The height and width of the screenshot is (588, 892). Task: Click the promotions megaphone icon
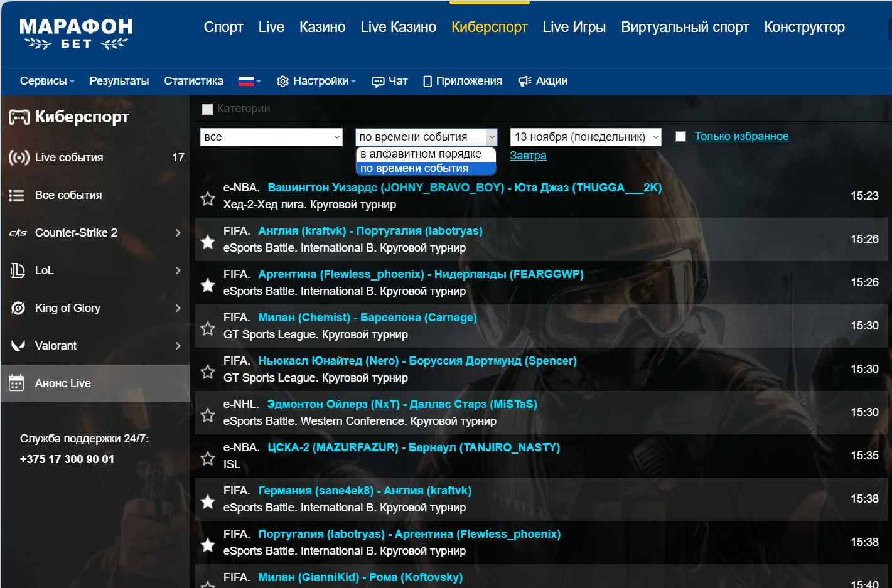(525, 82)
